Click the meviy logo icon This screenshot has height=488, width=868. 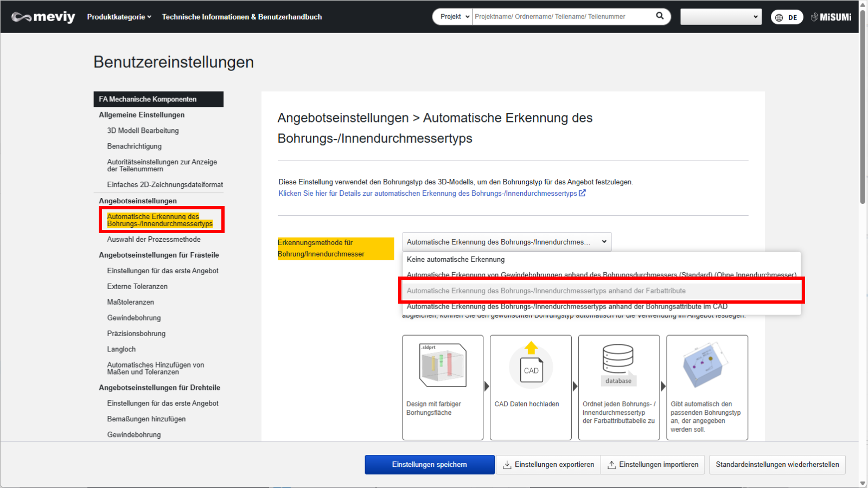(x=43, y=17)
